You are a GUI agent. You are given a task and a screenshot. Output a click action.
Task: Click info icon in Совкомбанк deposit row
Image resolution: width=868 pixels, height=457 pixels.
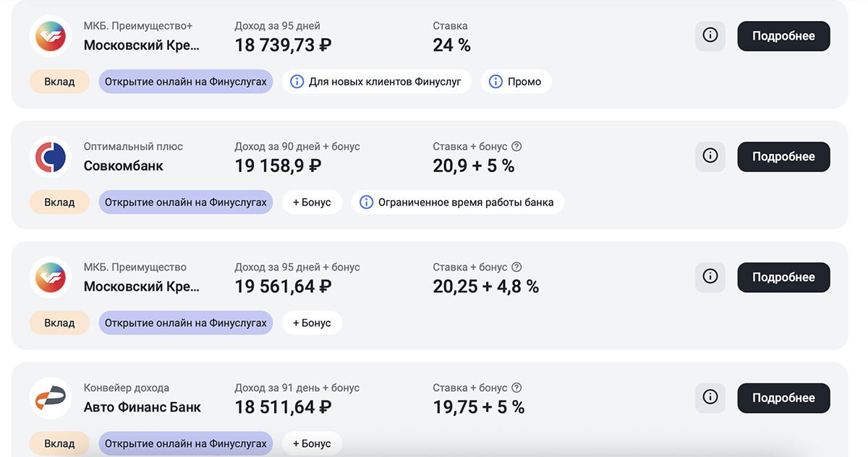[710, 157]
